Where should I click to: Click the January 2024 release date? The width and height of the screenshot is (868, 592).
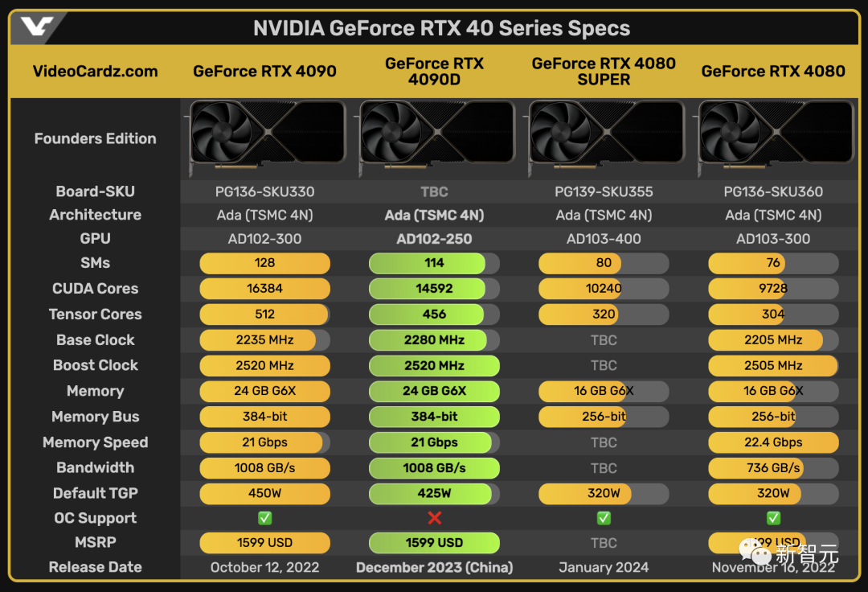(x=604, y=567)
